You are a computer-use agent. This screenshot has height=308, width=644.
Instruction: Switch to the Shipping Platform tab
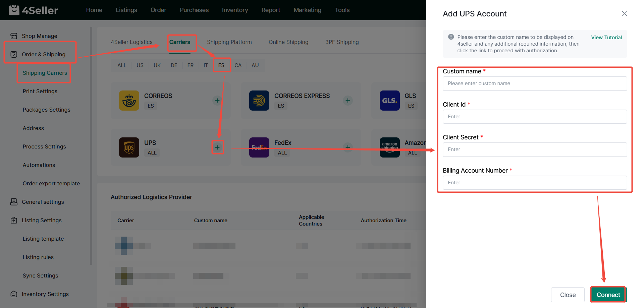tap(229, 42)
